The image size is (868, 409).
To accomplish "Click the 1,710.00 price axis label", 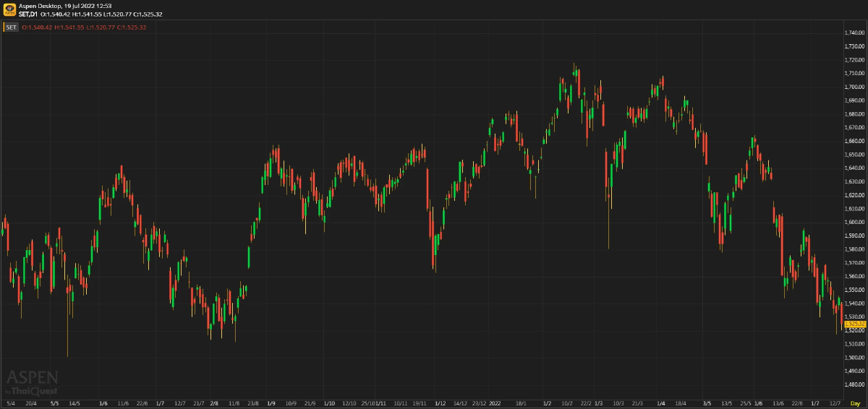I will tap(855, 73).
